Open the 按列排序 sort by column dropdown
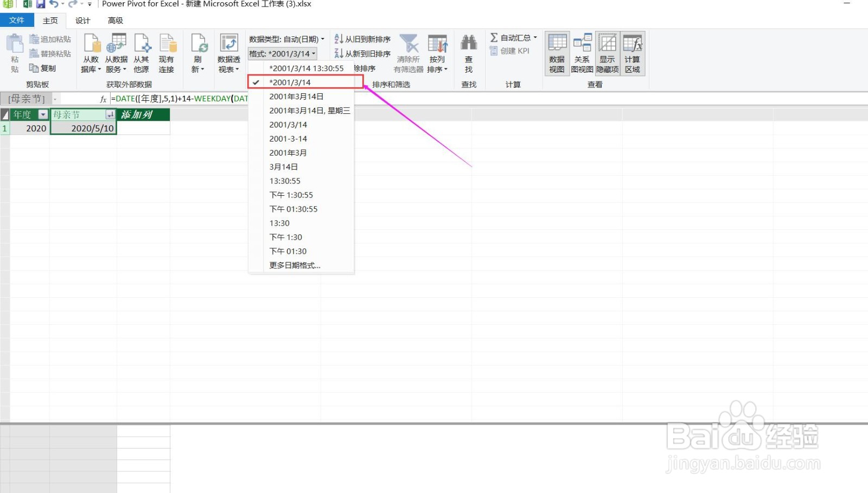This screenshot has width=868, height=493. pos(437,53)
